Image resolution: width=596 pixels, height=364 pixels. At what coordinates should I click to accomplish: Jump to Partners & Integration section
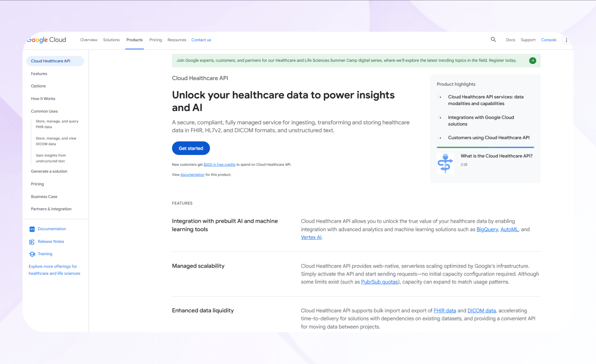click(51, 209)
